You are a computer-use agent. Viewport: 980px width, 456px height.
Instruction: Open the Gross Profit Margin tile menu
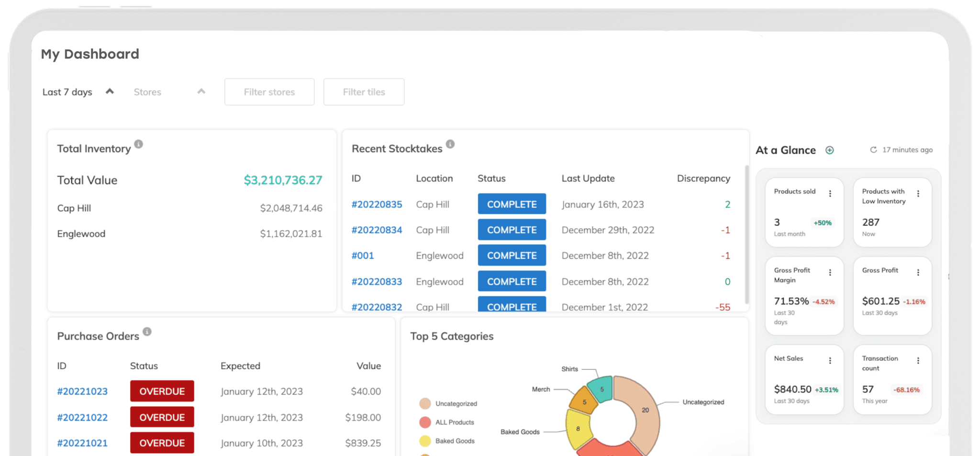click(x=830, y=272)
